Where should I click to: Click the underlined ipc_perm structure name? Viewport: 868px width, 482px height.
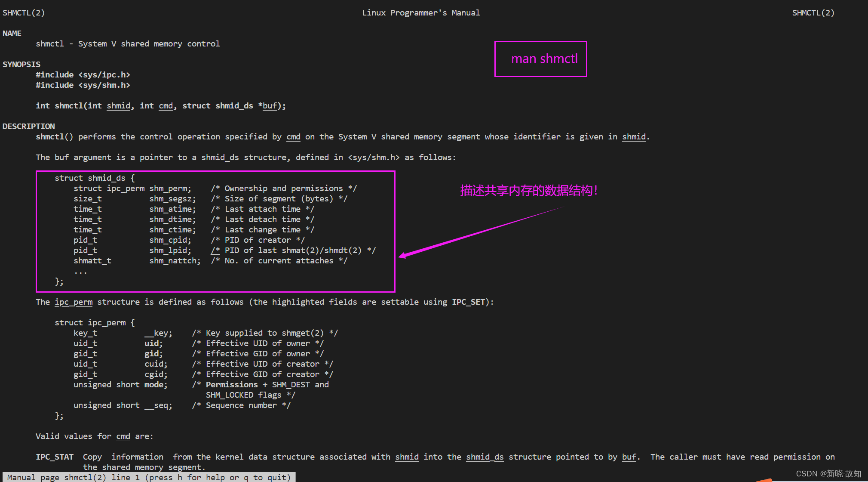click(x=73, y=302)
